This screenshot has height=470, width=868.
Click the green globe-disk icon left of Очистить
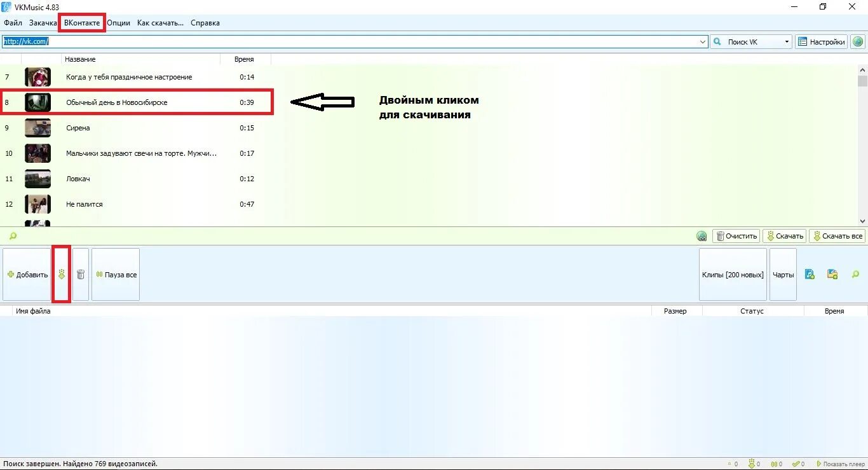click(702, 236)
